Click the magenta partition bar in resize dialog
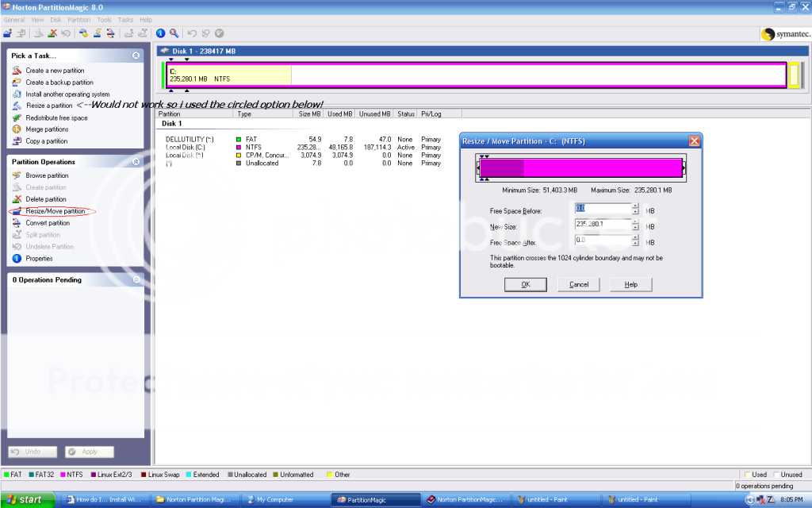This screenshot has width=812, height=508. [x=580, y=167]
